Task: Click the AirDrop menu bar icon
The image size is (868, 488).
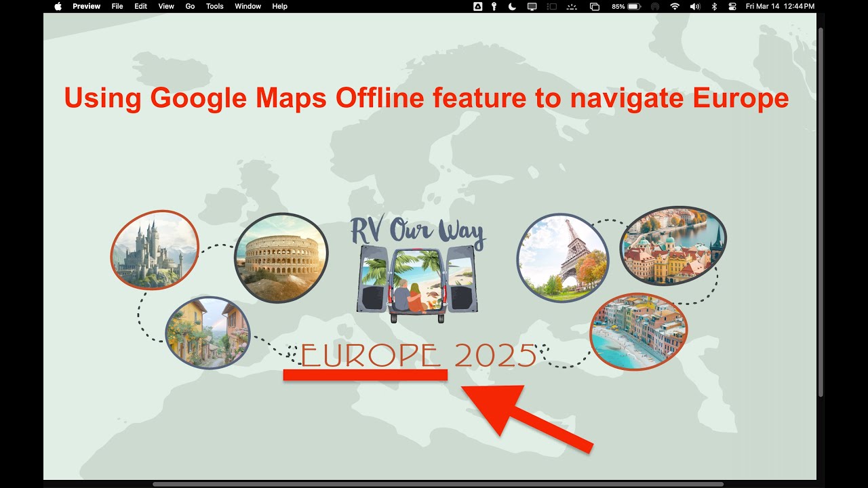Action: tap(655, 6)
